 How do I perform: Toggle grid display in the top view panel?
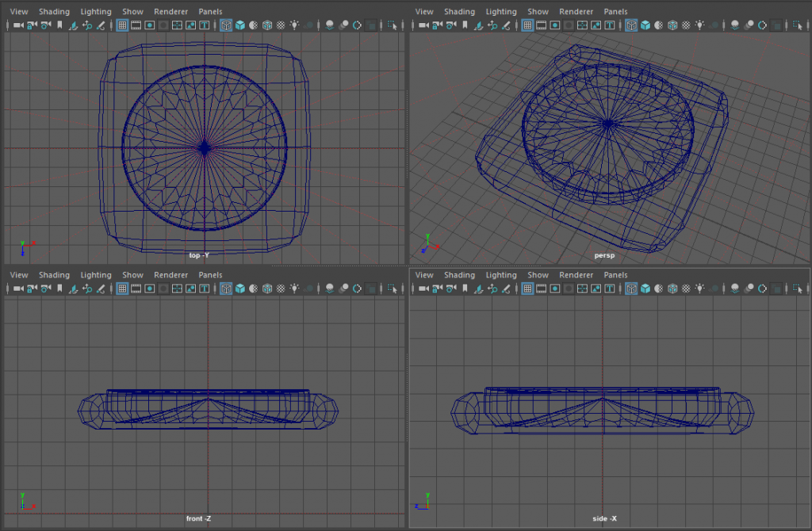point(122,25)
